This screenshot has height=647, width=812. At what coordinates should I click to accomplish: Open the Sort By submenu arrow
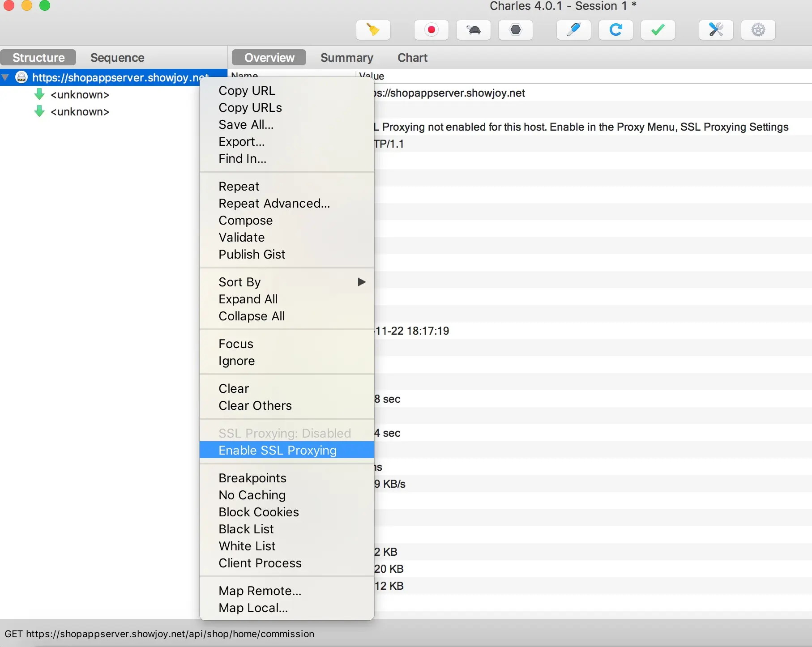[362, 282]
